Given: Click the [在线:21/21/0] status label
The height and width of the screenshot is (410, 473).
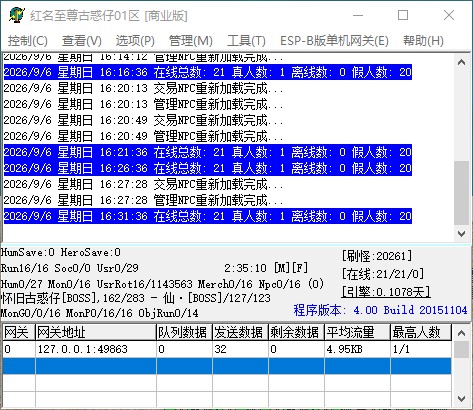Looking at the screenshot, I should pyautogui.click(x=383, y=274).
